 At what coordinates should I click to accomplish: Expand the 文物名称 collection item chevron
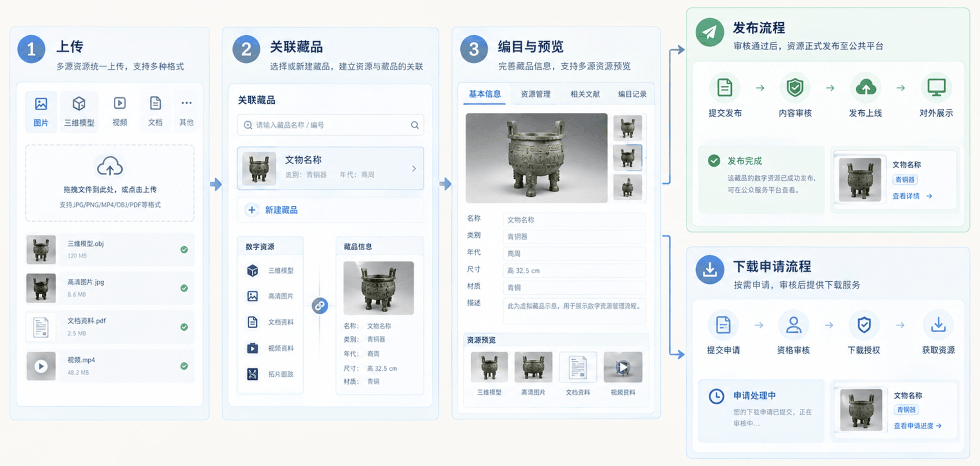414,168
